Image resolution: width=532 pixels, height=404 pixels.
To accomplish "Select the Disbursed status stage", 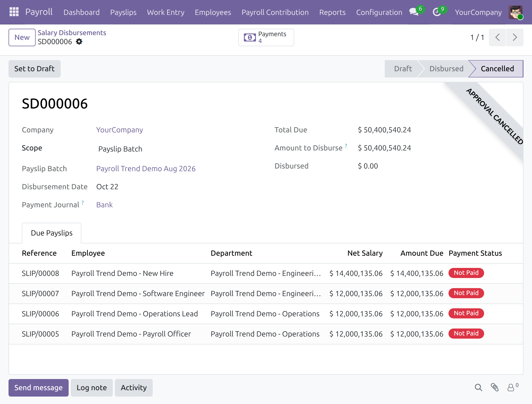I will click(446, 69).
